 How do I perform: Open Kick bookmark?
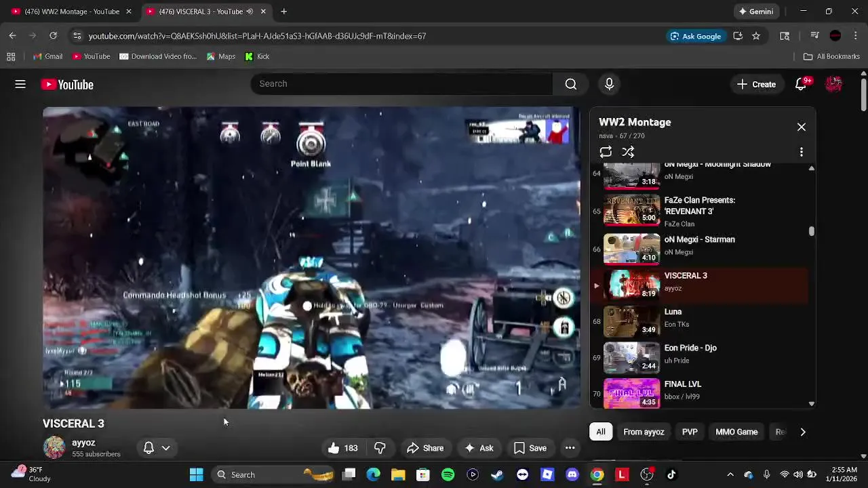click(x=257, y=56)
